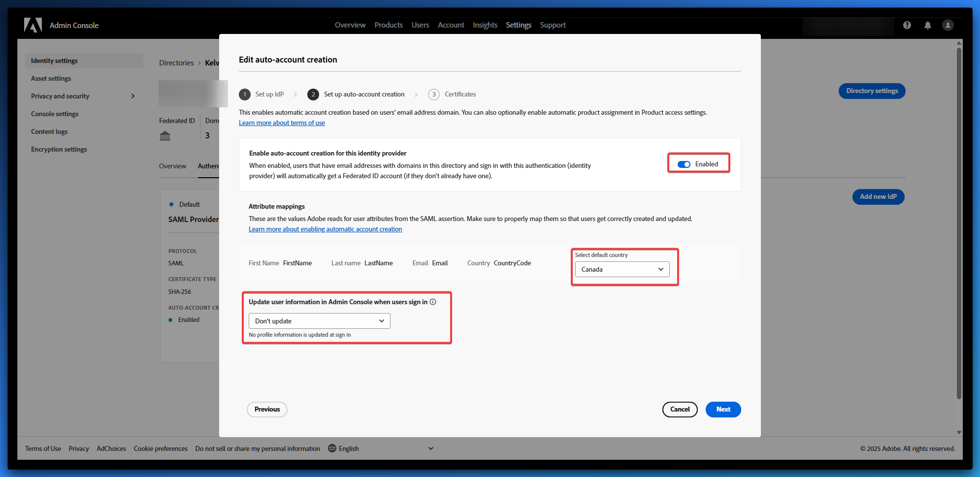The image size is (980, 477).
Task: Disable the auto-account creation toggle
Action: [684, 164]
